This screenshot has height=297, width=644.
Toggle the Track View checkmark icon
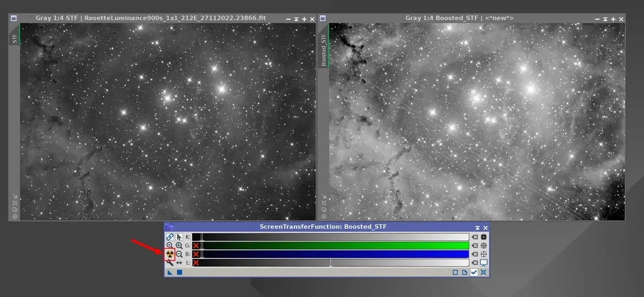(x=474, y=272)
